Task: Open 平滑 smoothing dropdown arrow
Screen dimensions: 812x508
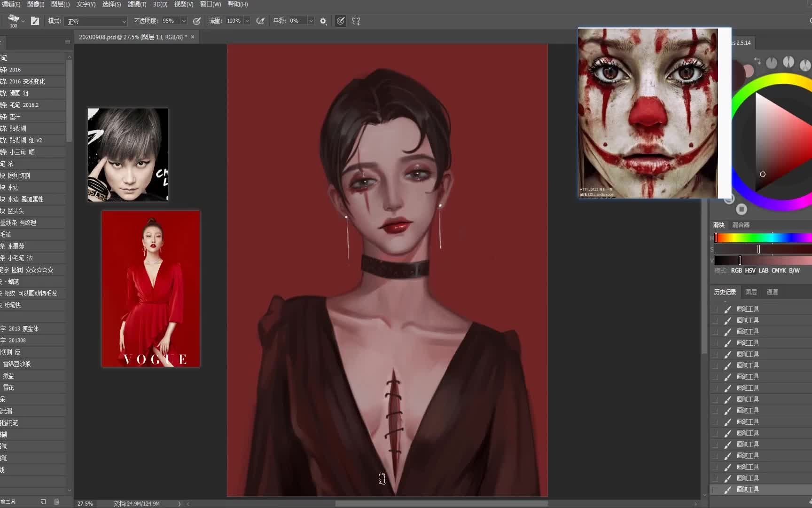Action: click(x=311, y=21)
